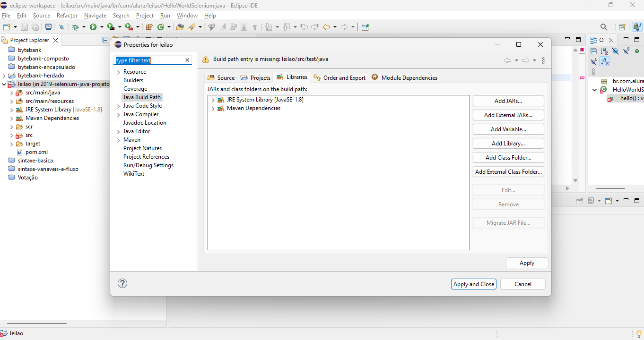Expand JRE System Library in Libraries list
This screenshot has height=340, width=644.
213,100
